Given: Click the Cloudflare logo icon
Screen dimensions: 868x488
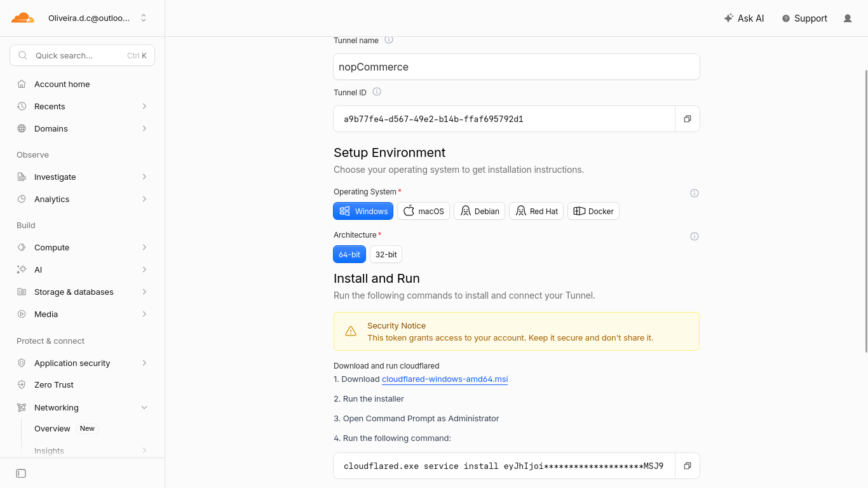Looking at the screenshot, I should pos(23,18).
